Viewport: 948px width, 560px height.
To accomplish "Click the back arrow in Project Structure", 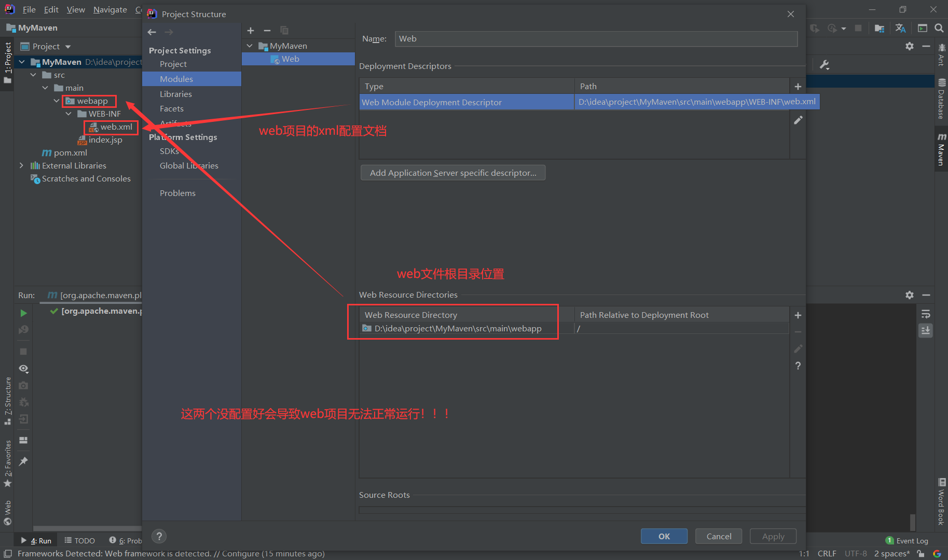I will [x=152, y=32].
